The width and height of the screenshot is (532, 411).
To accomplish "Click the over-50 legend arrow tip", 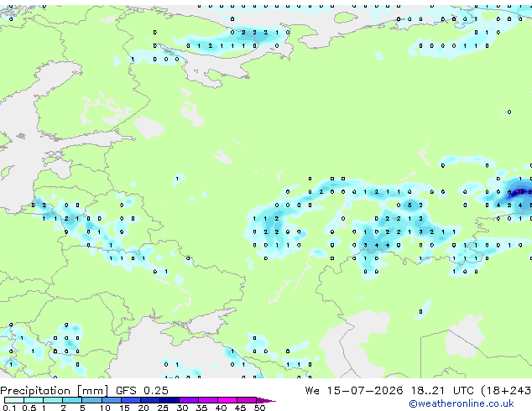I will (x=266, y=400).
